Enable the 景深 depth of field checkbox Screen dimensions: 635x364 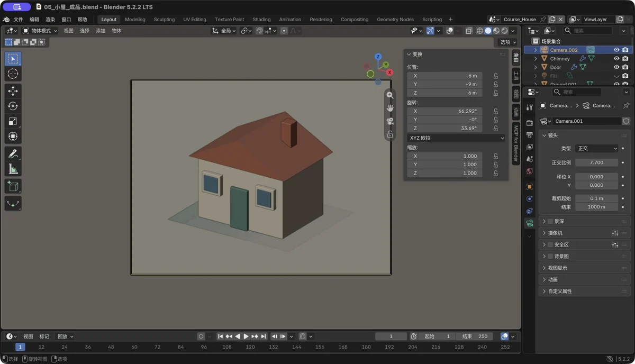coord(550,221)
